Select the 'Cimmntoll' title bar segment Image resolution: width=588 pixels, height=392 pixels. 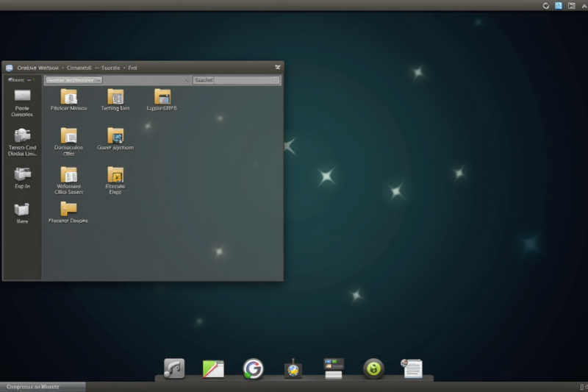click(79, 68)
